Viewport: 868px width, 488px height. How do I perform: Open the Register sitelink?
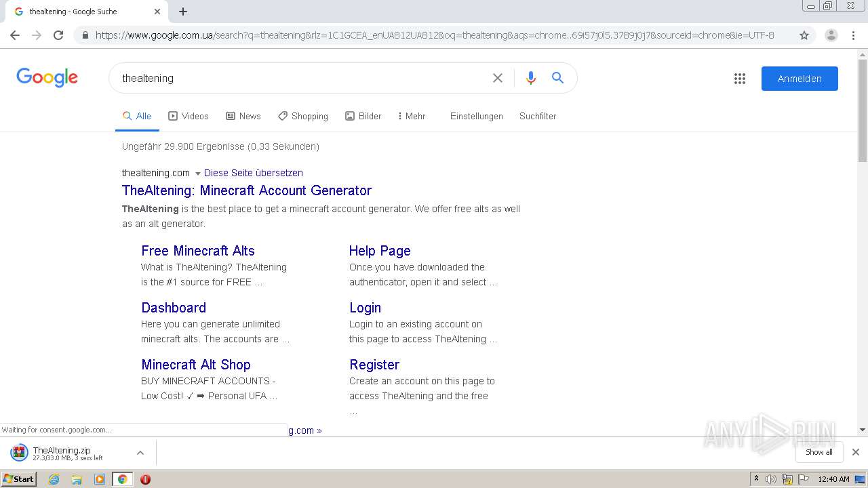[x=374, y=365]
